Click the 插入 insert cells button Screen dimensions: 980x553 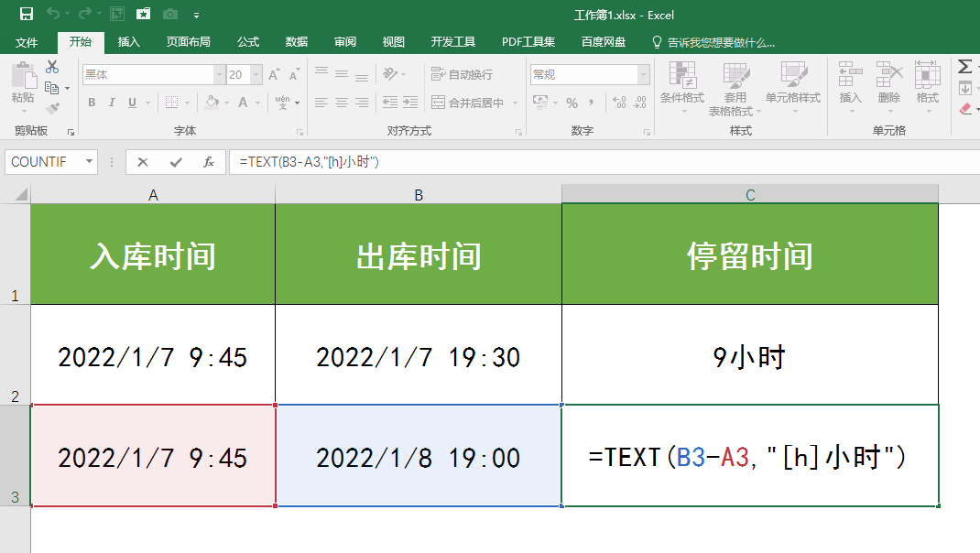click(850, 86)
